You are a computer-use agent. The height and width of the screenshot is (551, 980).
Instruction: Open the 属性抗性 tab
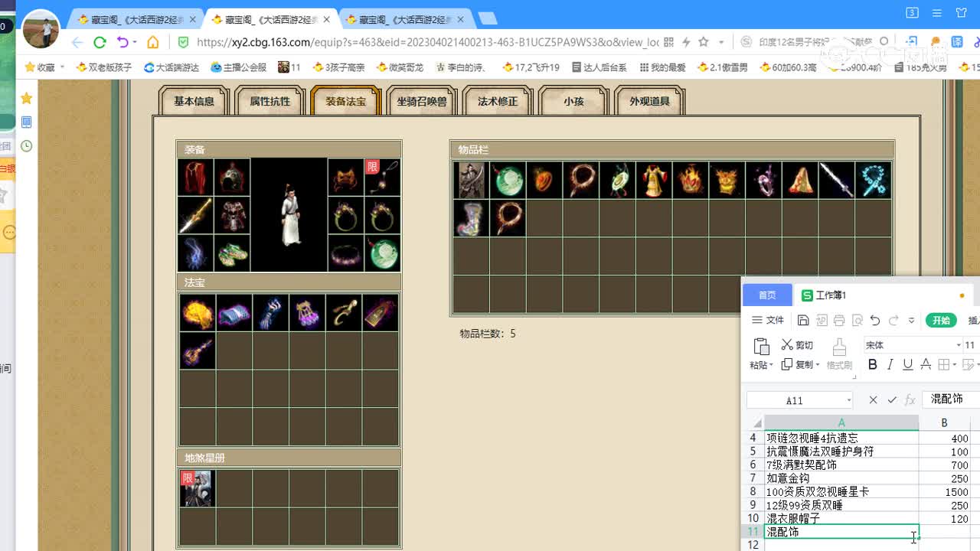click(269, 101)
